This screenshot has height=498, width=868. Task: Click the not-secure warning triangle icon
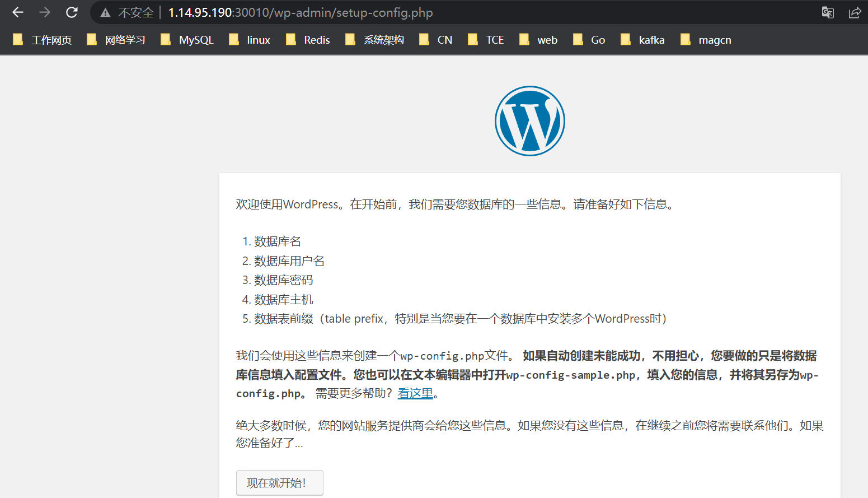pyautogui.click(x=105, y=13)
